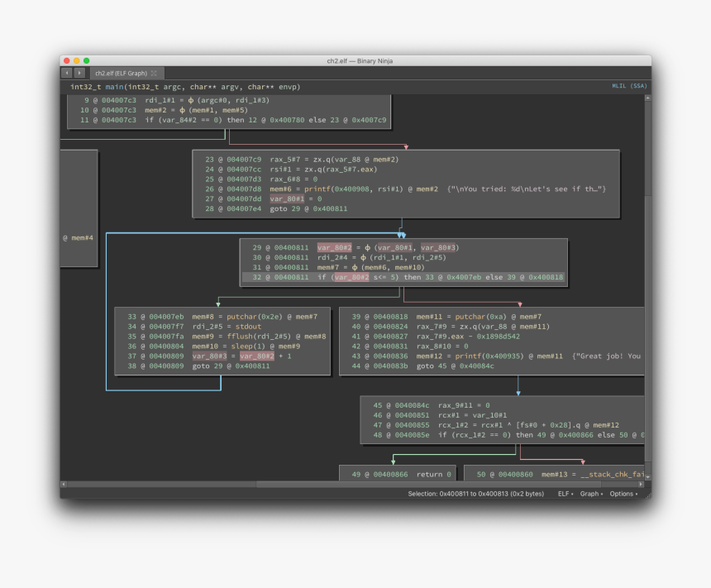Click the green macOS zoom window button
Image resolution: width=711 pixels, height=588 pixels.
(86, 60)
